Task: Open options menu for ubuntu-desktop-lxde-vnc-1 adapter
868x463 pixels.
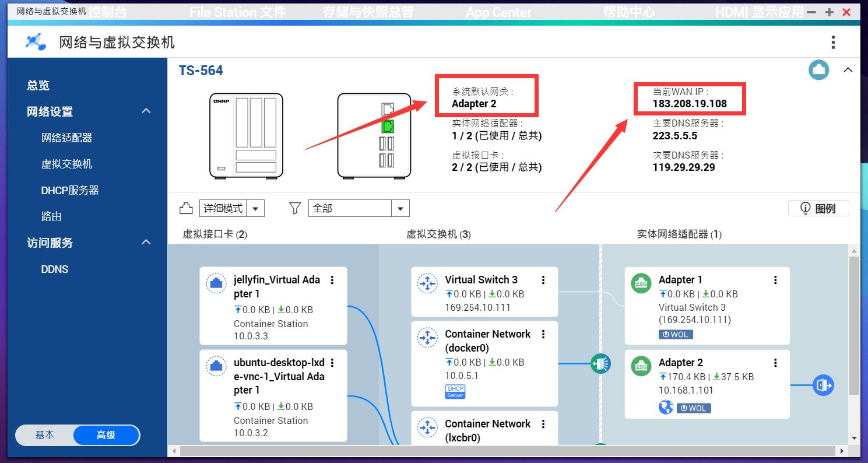Action: pos(332,363)
